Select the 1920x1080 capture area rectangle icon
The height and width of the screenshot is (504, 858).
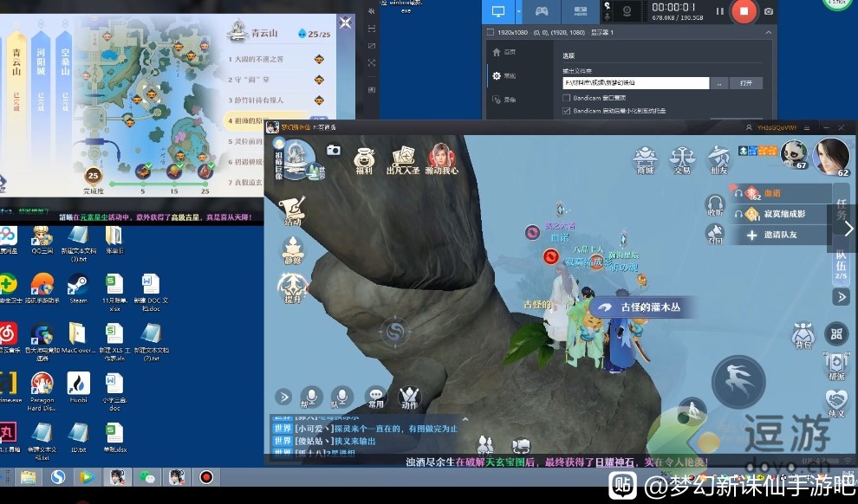tap(491, 32)
